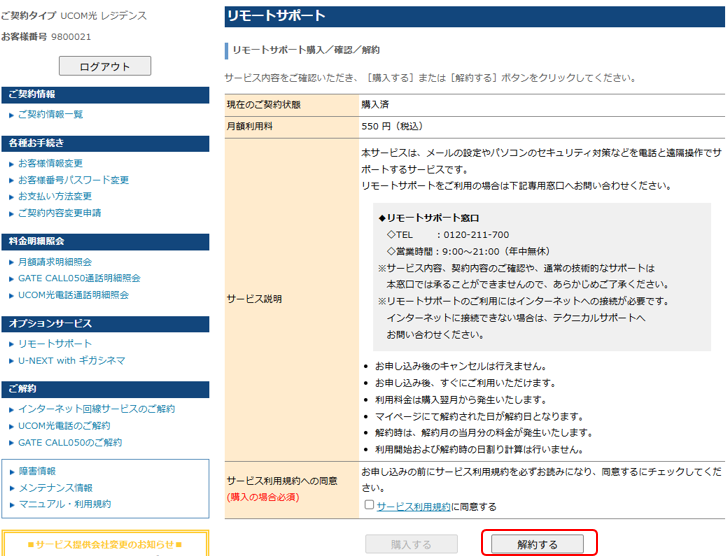The width and height of the screenshot is (726, 556).
Task: Click the ログアウト button
Action: pos(105,66)
